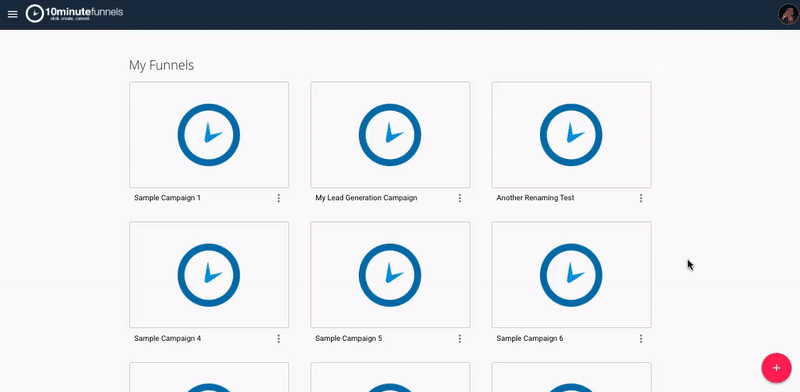Open the Sample Campaign 5 thumbnail
This screenshot has height=392, width=800.
click(x=390, y=275)
